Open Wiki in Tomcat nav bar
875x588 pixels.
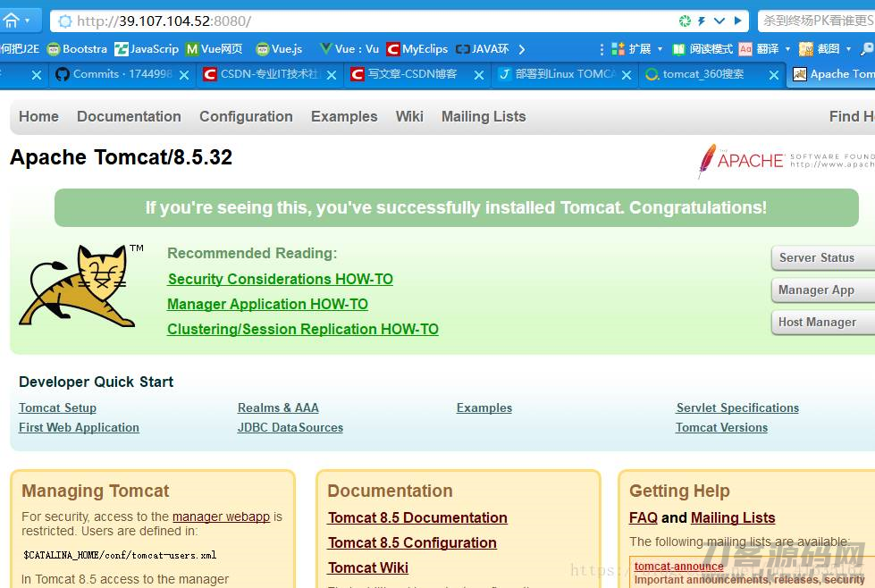tap(409, 116)
